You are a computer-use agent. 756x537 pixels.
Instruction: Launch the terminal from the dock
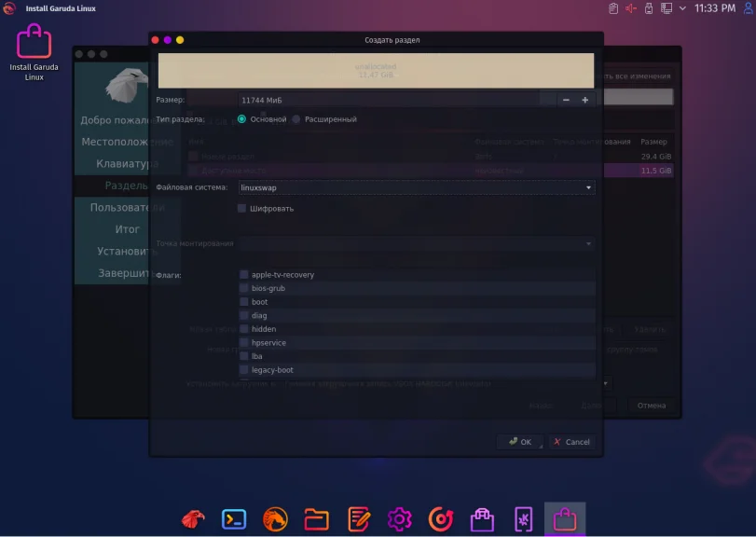(x=233, y=518)
